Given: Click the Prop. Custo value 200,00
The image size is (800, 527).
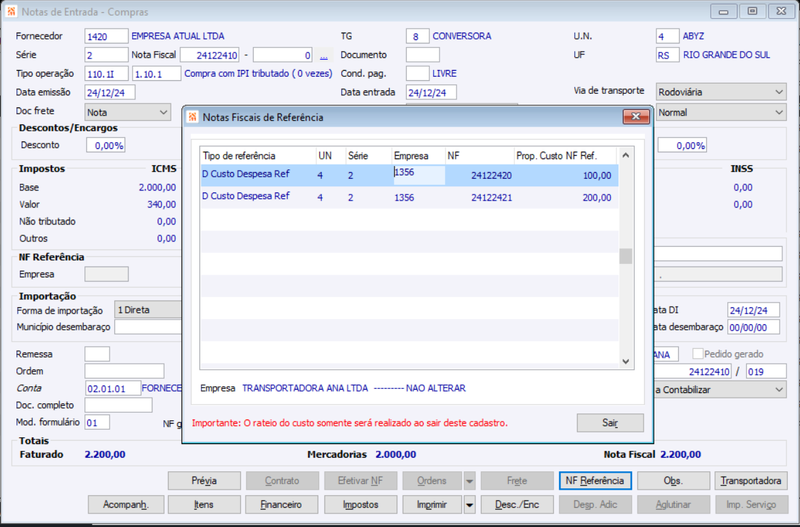Looking at the screenshot, I should [x=597, y=197].
